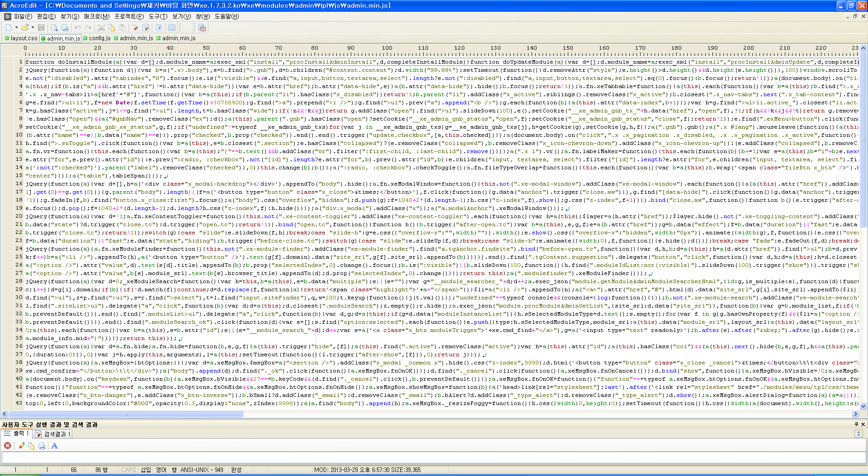Click the red stop icon in output panel
868x476 pixels.
point(7,446)
